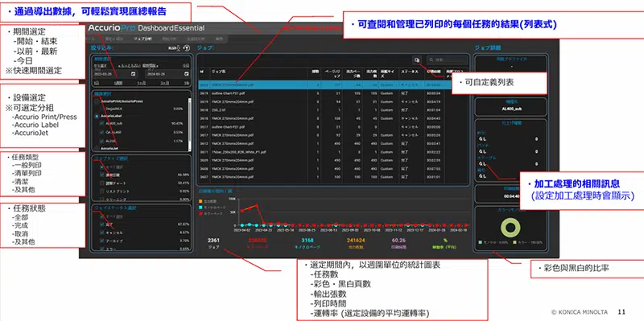
Task: Click the column customize icon above job table
Action: (417, 60)
